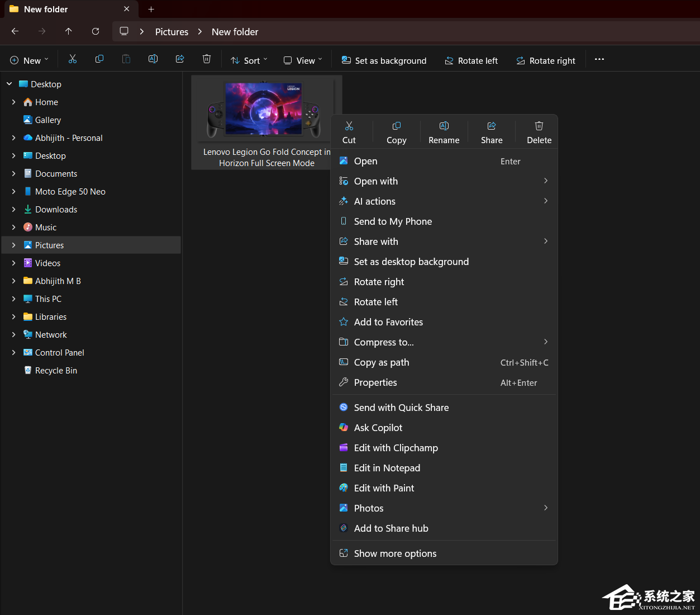
Task: Open the Sort dropdown menu
Action: pos(249,60)
